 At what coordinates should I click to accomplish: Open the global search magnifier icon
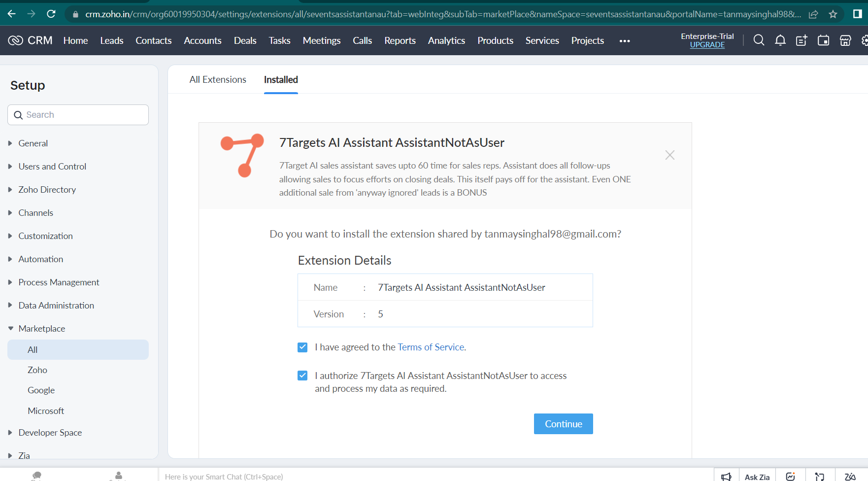click(x=759, y=40)
